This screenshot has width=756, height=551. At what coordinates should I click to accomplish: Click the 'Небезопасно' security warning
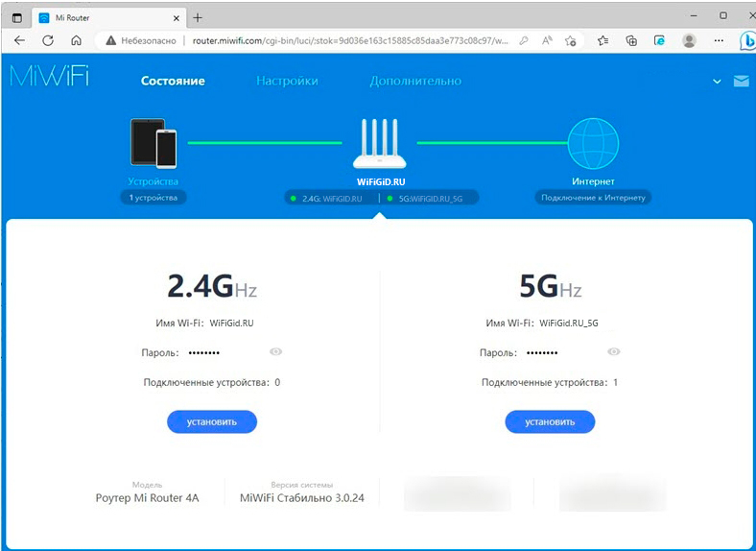(141, 41)
